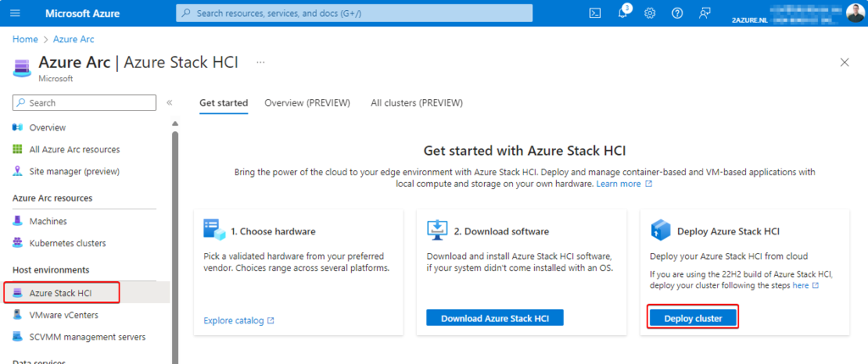
Task: Open portal settings gear
Action: tap(650, 13)
